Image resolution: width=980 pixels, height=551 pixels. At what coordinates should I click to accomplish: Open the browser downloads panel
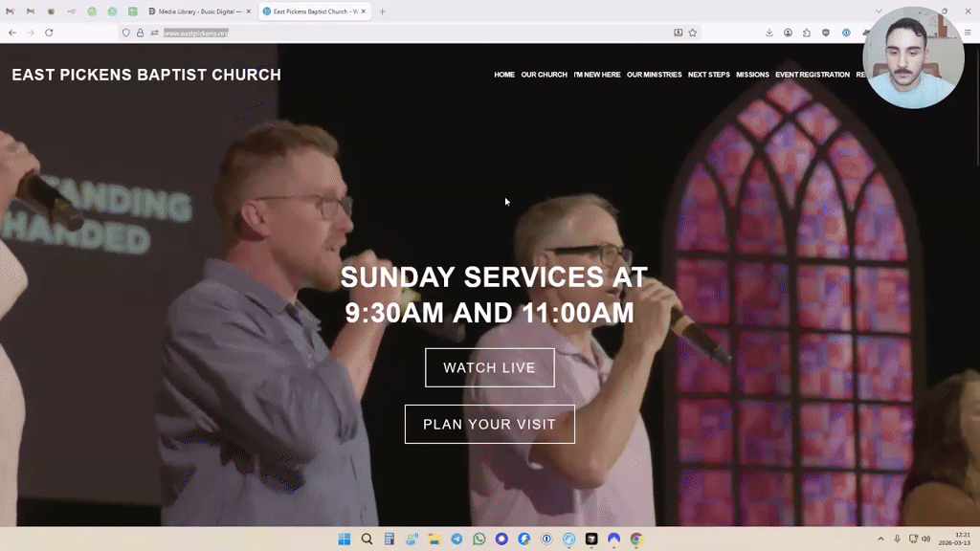click(769, 33)
